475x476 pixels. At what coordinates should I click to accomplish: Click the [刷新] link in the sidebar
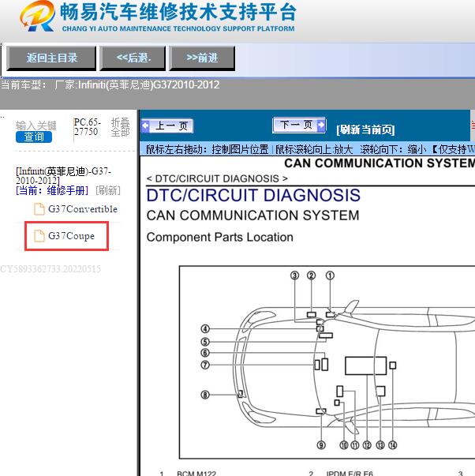pos(108,191)
